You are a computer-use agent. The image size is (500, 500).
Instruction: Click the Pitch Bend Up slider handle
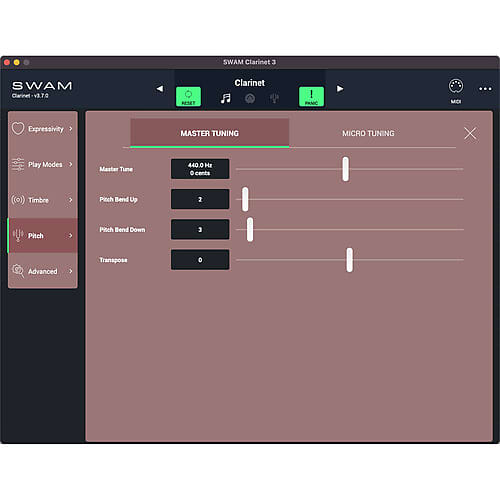[245, 199]
